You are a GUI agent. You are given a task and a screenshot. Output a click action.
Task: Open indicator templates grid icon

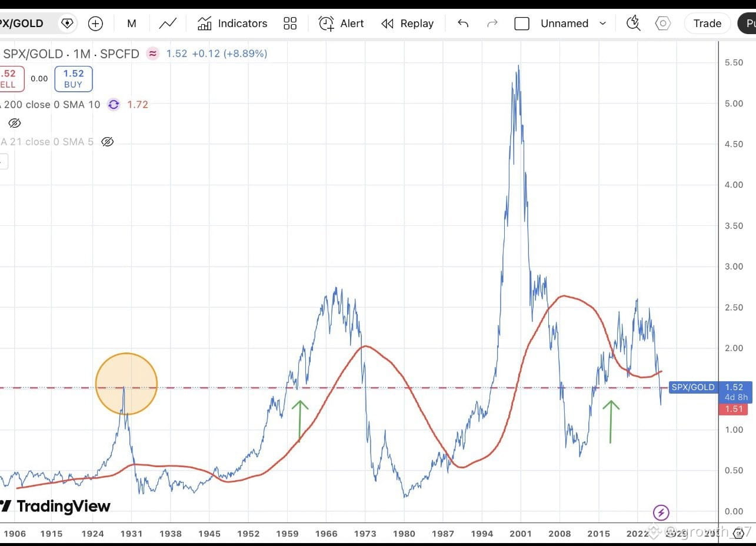coord(290,24)
